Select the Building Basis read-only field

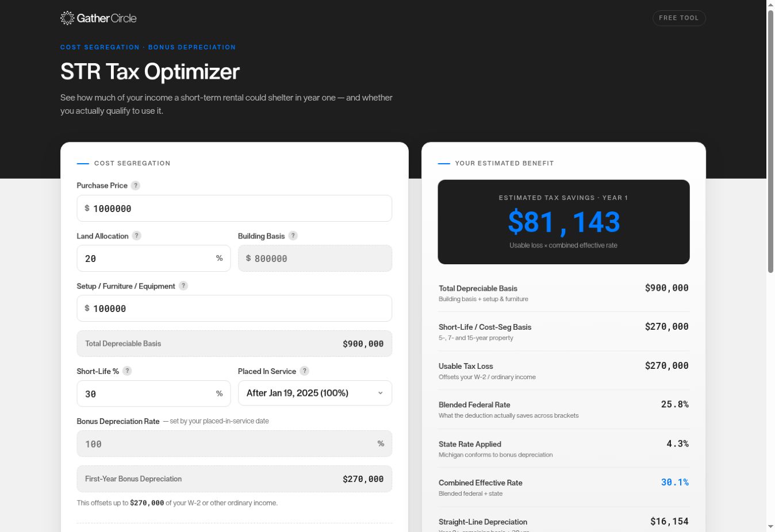click(x=315, y=259)
